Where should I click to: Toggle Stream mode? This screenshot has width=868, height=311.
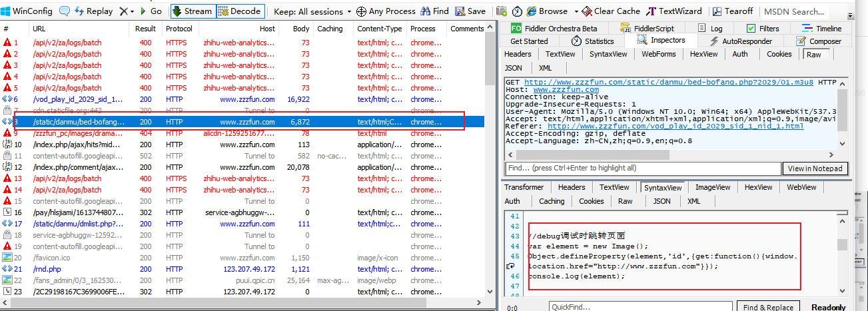192,11
